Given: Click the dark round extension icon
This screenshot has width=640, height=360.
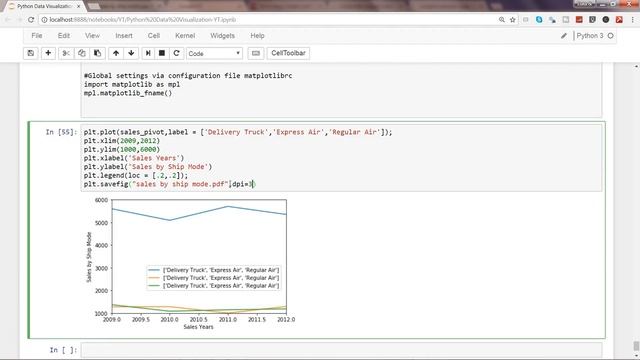Looking at the screenshot, I should tap(606, 20).
